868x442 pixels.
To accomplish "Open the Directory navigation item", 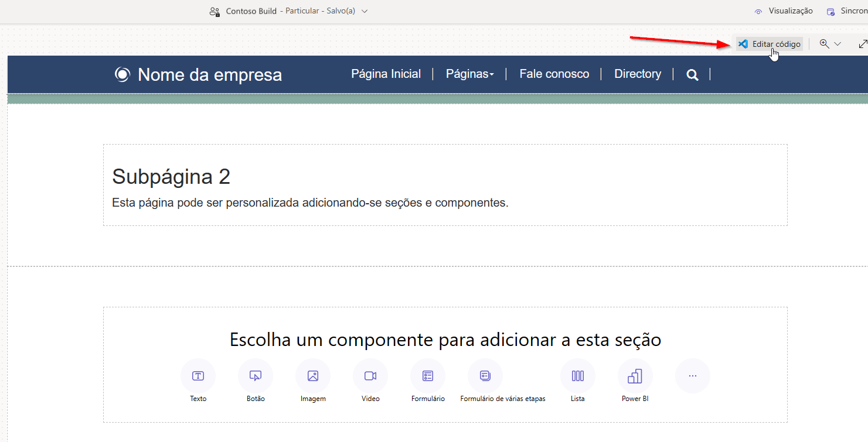I will [638, 74].
